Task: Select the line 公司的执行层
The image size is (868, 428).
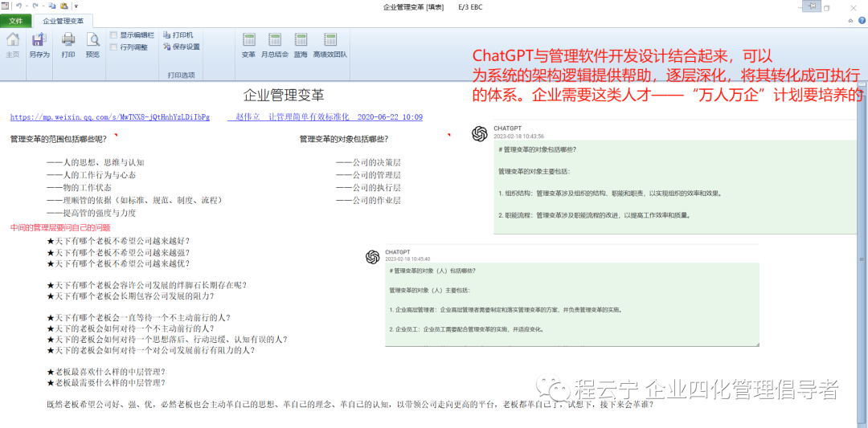Action: click(x=368, y=187)
